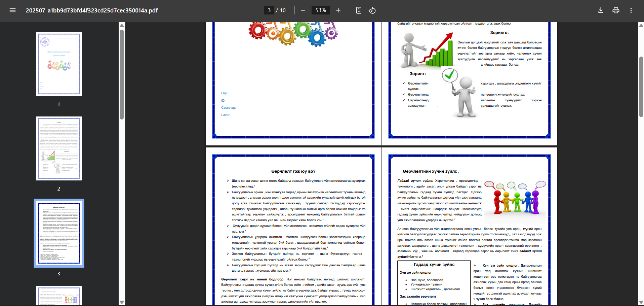Image resolution: width=644 pixels, height=306 pixels.
Task: Click the 'Нэр:' label on cover page
Action: [225, 93]
